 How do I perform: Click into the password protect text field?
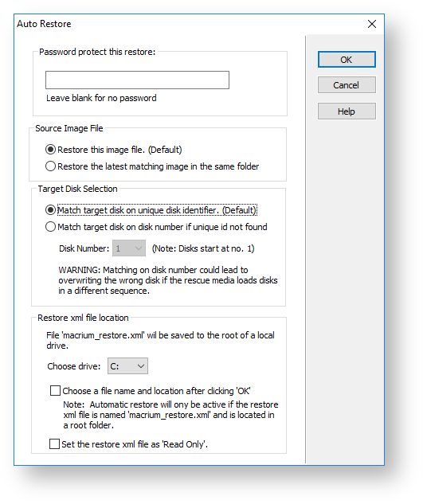pos(137,80)
